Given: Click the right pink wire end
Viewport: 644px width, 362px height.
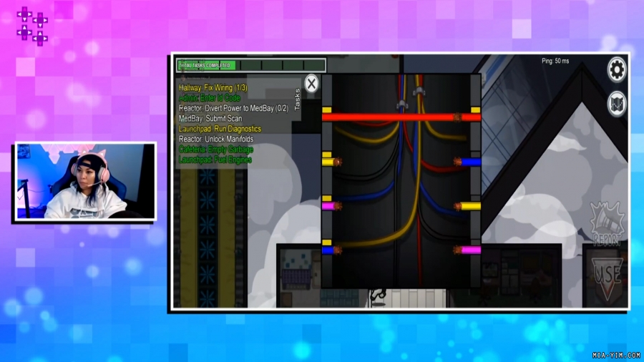Looking at the screenshot, I should pyautogui.click(x=469, y=250).
